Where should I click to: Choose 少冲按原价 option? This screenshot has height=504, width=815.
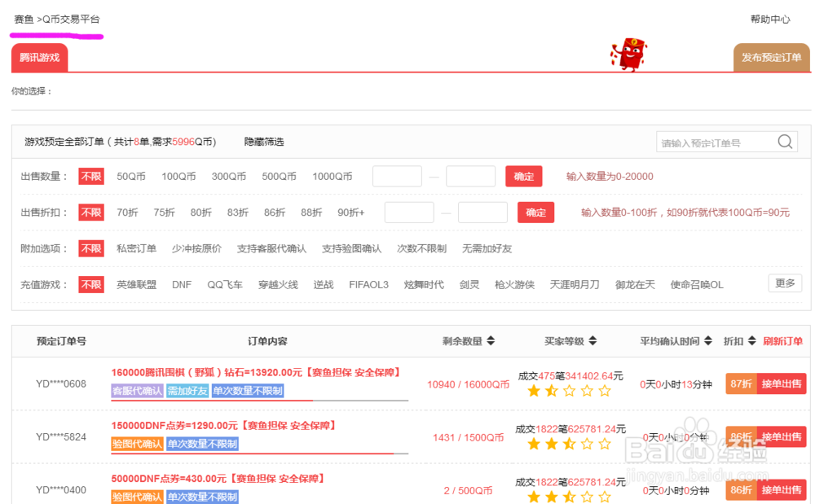pos(196,248)
